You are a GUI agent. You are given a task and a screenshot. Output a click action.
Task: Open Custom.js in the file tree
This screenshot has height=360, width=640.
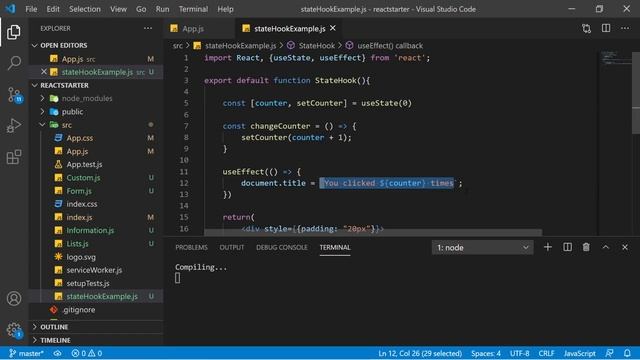click(83, 178)
